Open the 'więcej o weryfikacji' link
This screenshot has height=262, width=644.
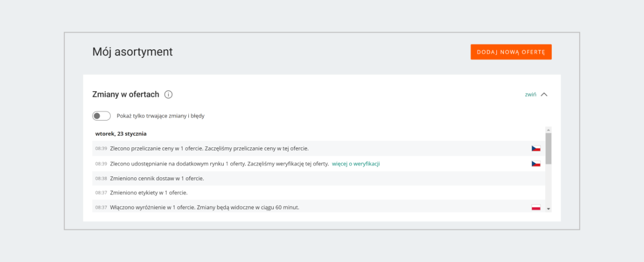coord(356,163)
